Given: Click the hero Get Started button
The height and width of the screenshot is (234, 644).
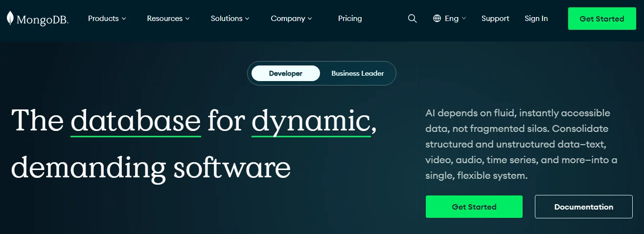Looking at the screenshot, I should point(474,207).
